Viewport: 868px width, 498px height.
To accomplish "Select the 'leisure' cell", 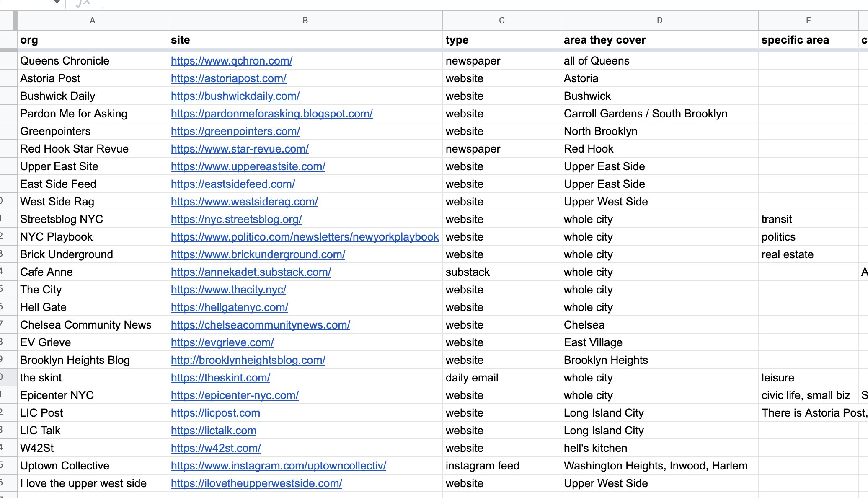I will point(809,378).
